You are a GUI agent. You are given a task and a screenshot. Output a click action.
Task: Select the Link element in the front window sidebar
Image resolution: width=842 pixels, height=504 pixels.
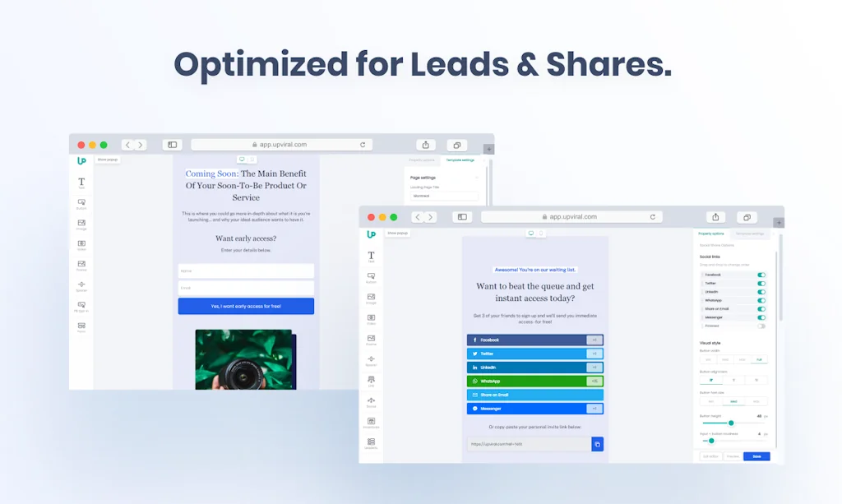371,381
